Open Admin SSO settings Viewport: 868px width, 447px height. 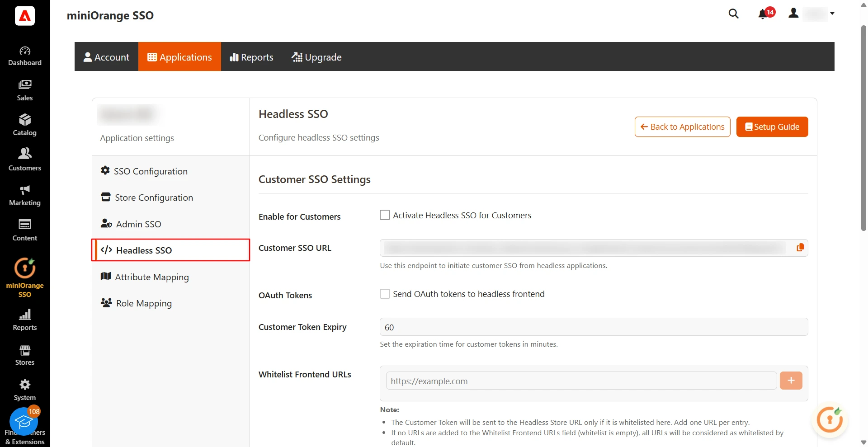click(171, 224)
